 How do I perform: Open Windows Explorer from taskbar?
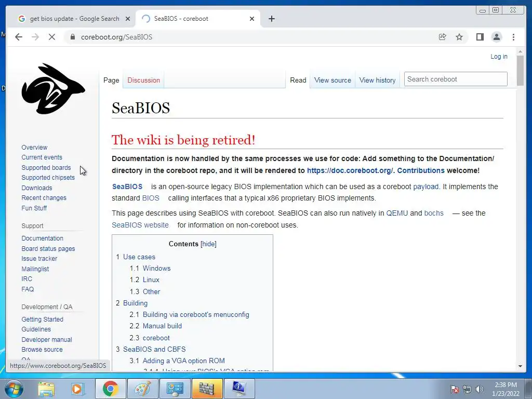pyautogui.click(x=46, y=389)
